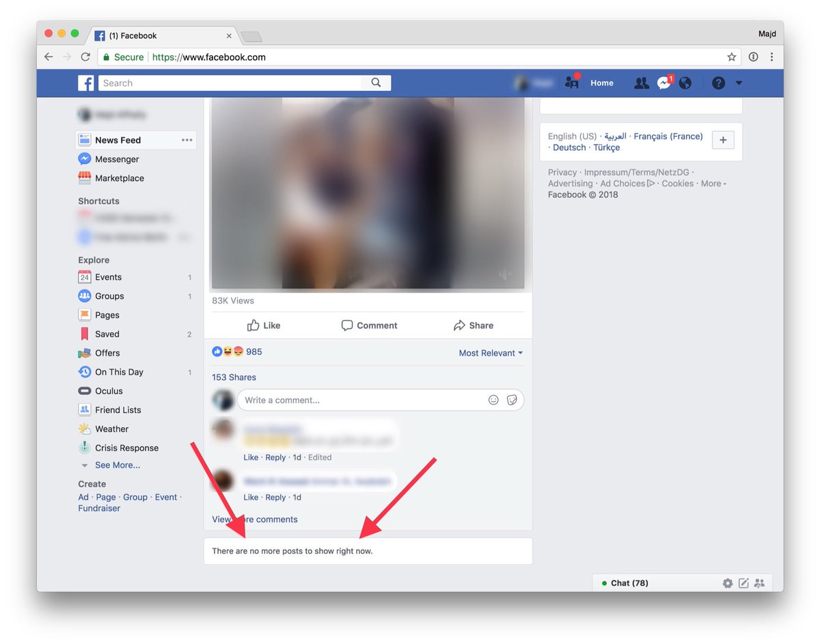Viewport: 820px width, 644px height.
Task: Open Oculus in the sidebar
Action: click(109, 391)
